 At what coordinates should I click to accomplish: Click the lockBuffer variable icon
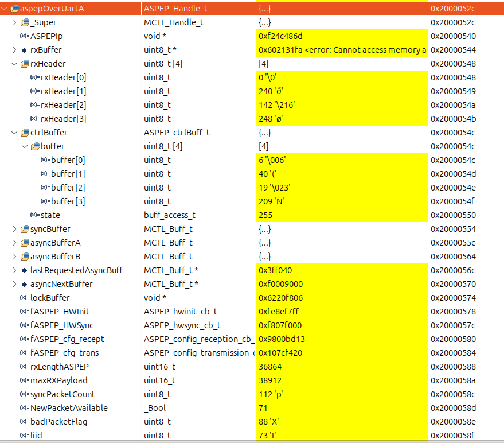(25, 298)
